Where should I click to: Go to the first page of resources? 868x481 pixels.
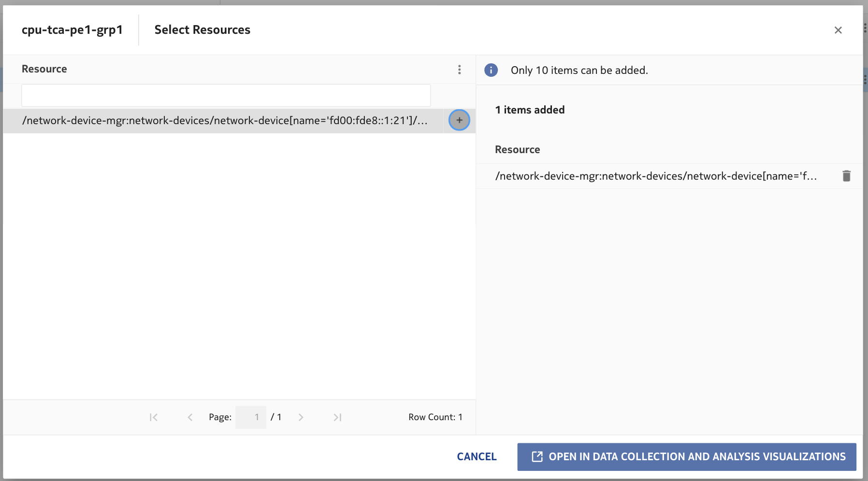point(154,417)
